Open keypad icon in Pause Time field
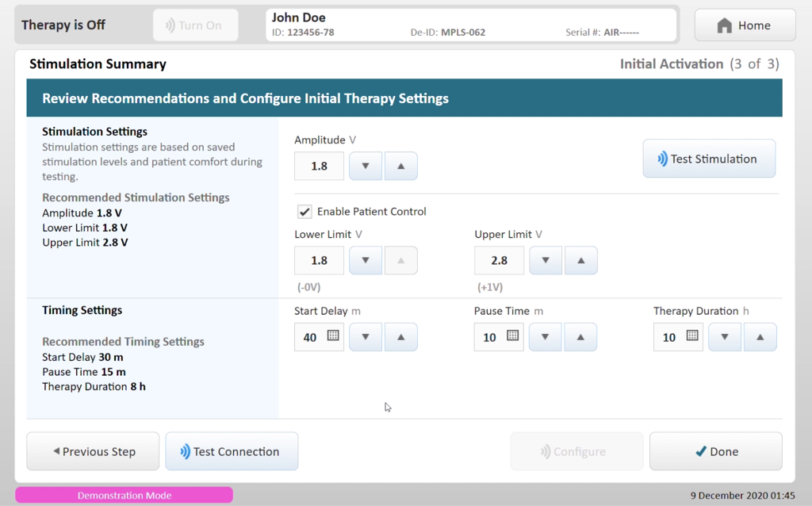This screenshot has width=812, height=506. click(513, 335)
